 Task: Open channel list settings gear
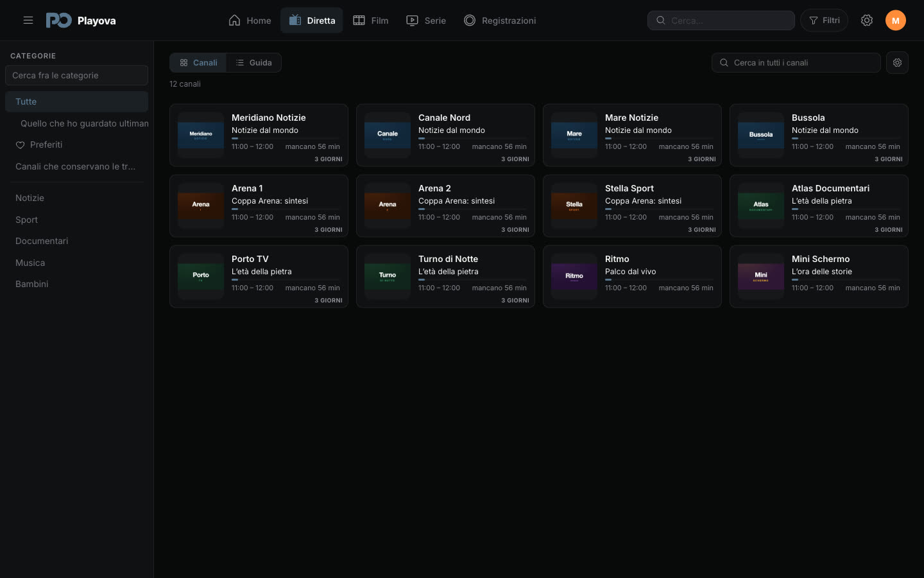897,63
